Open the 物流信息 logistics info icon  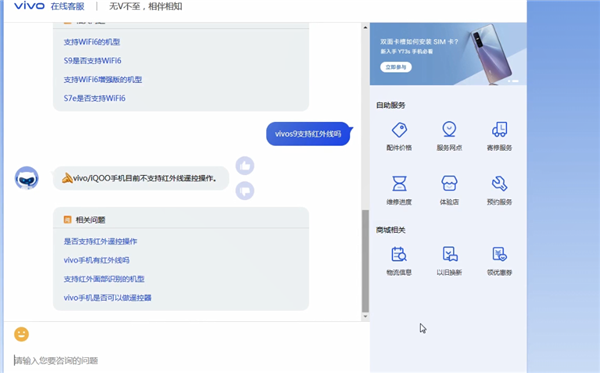(399, 254)
